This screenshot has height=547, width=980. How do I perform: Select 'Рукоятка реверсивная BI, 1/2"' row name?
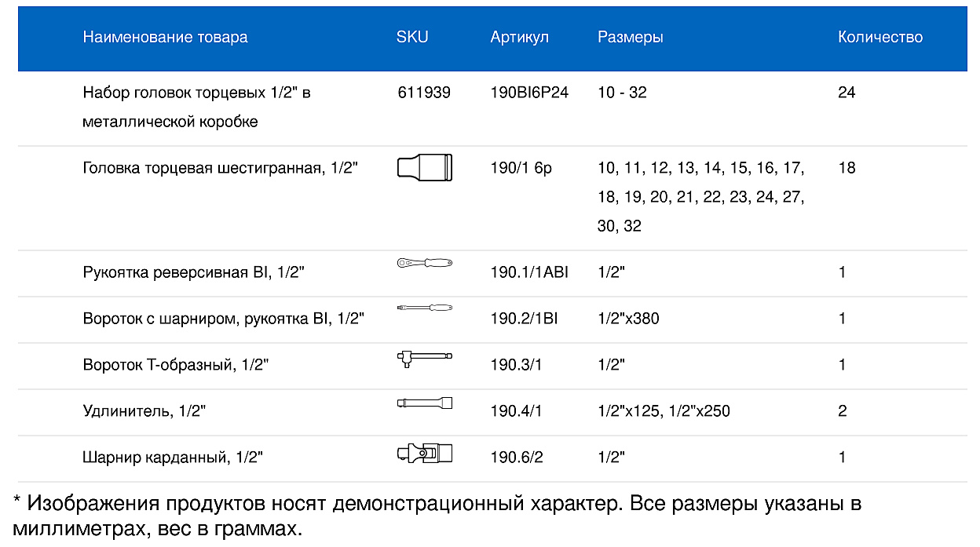point(194,273)
